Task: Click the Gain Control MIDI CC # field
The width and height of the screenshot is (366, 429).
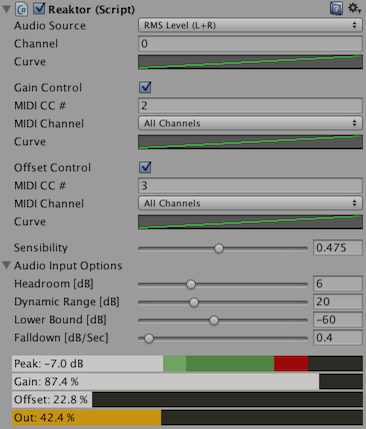Action: pos(250,106)
